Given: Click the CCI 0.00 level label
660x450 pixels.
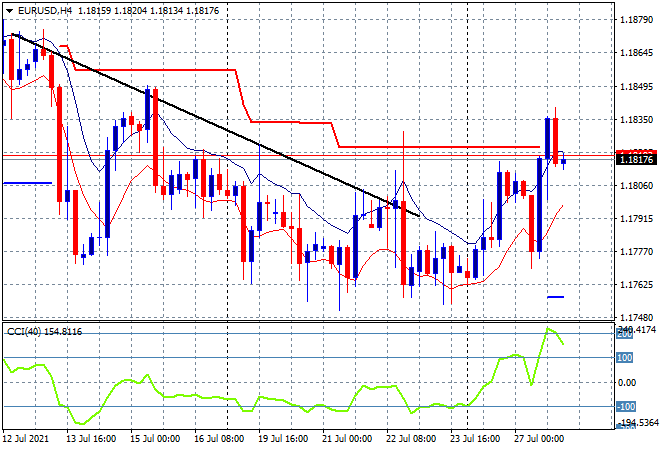Looking at the screenshot, I should tap(627, 383).
